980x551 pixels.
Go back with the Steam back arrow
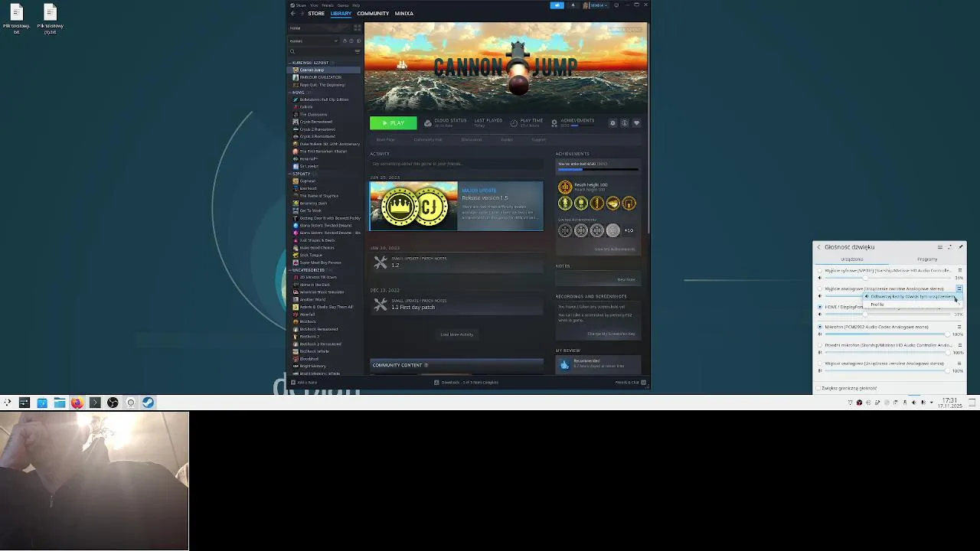click(292, 14)
